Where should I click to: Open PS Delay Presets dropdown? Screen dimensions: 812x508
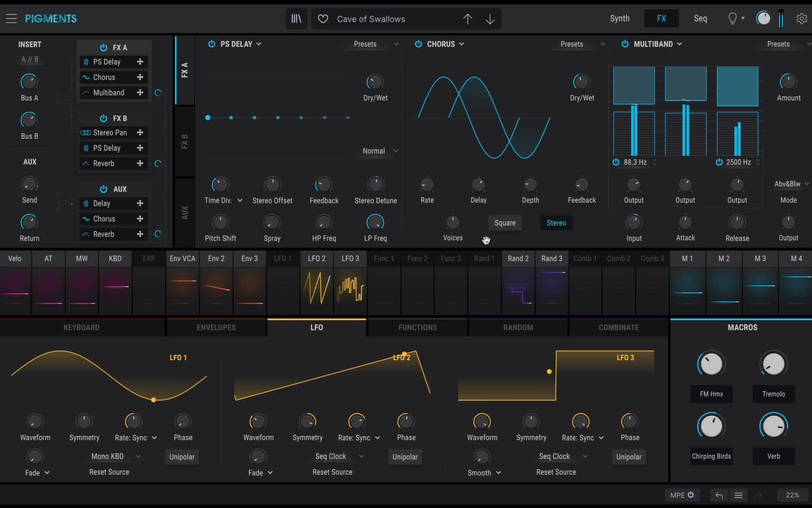coord(376,44)
